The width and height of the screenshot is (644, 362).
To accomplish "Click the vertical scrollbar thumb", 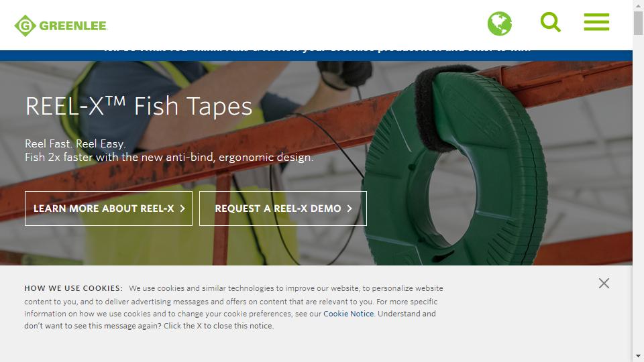I will point(638,23).
